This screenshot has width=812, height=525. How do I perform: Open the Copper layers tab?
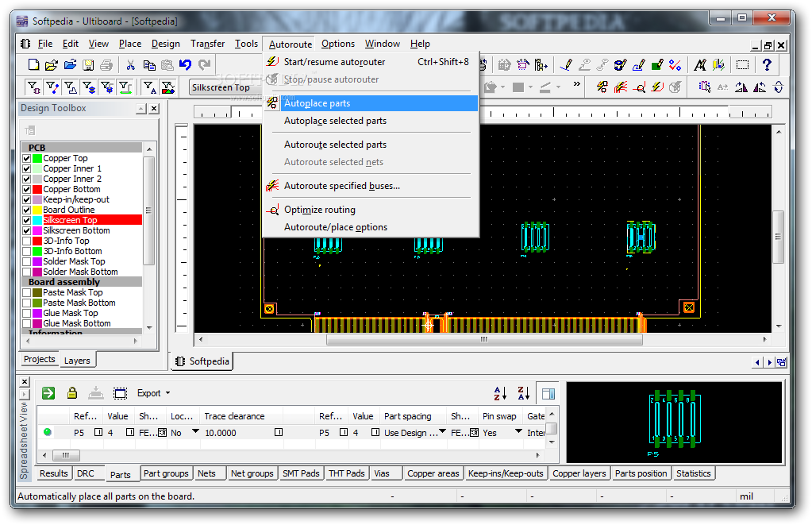click(x=579, y=473)
